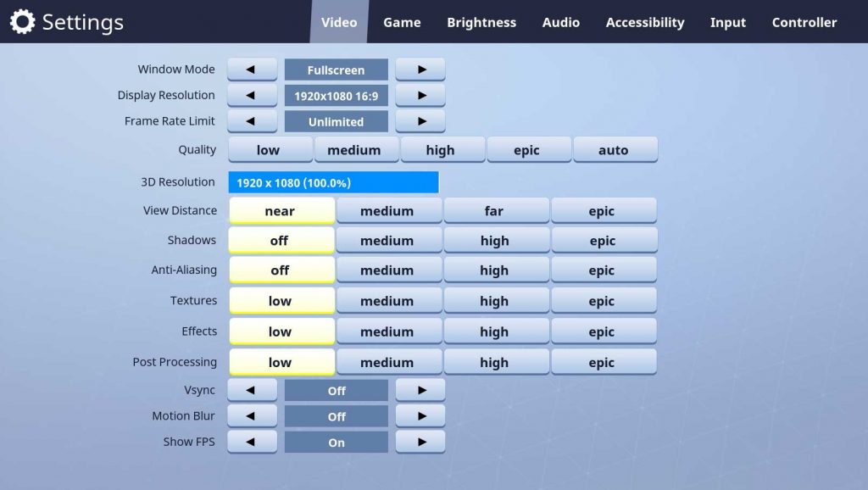Turn Shadows off

[x=281, y=240]
